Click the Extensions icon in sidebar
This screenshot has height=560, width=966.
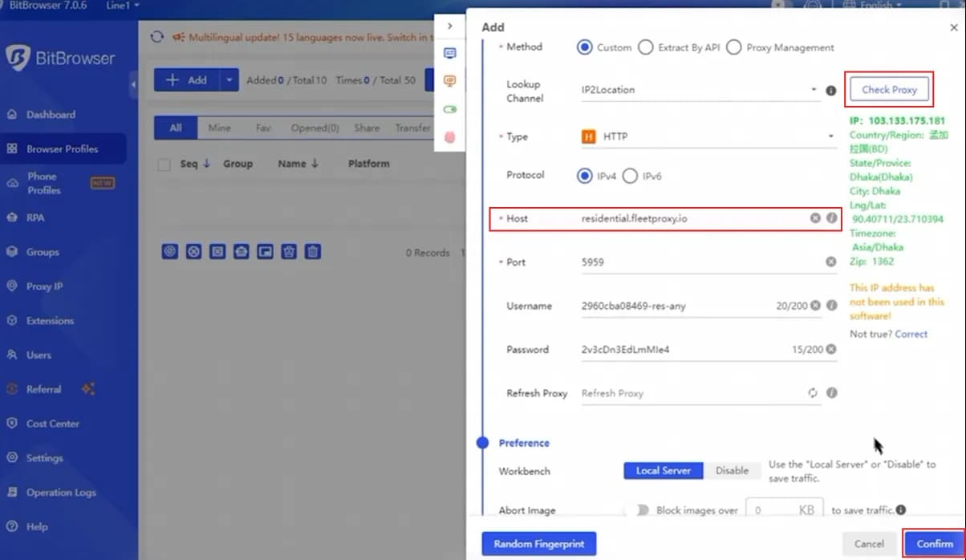pyautogui.click(x=12, y=321)
